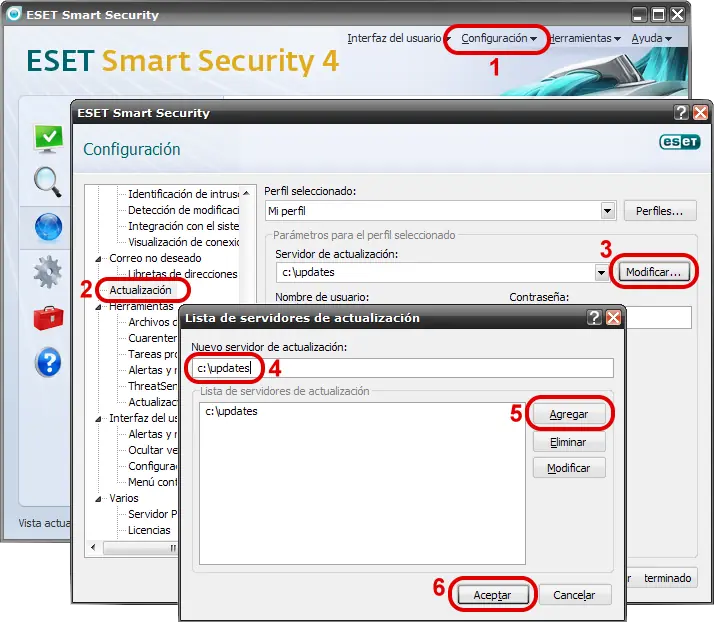This screenshot has width=714, height=622.
Task: Collapse the Herramientas tree node
Action: coord(98,307)
